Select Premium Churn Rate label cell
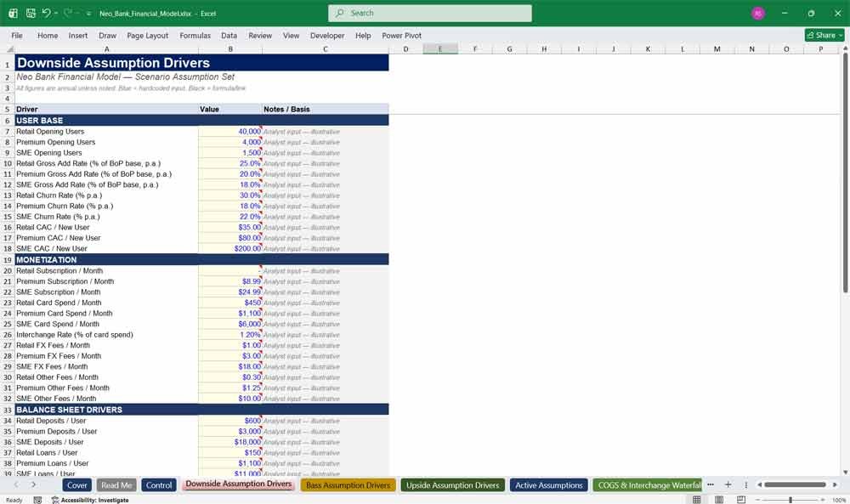 click(x=107, y=206)
